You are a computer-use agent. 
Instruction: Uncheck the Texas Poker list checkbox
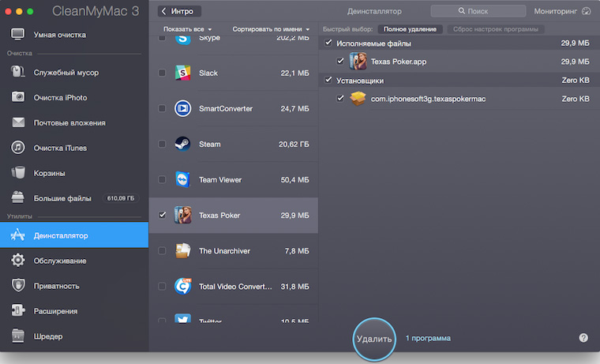click(x=163, y=215)
